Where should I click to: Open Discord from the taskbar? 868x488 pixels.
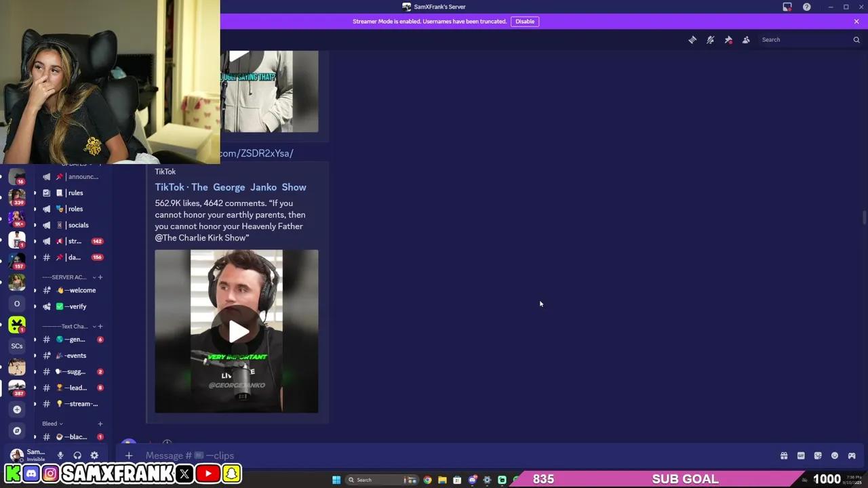coord(472,480)
